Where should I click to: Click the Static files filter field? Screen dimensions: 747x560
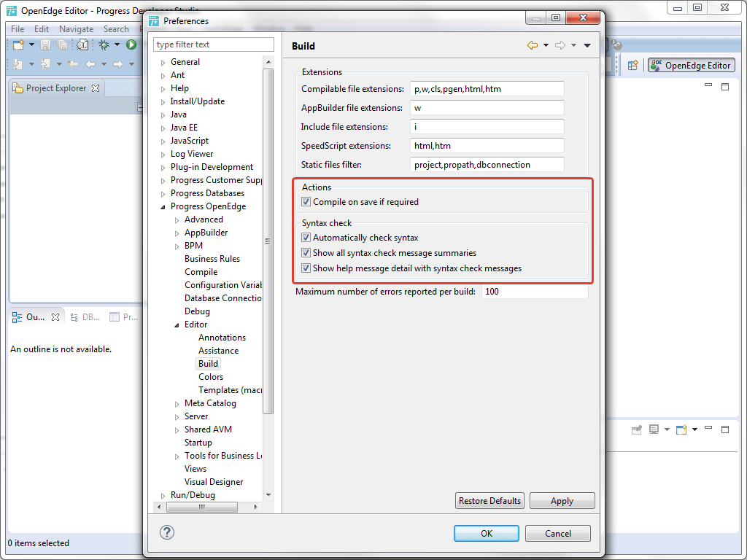(x=487, y=165)
